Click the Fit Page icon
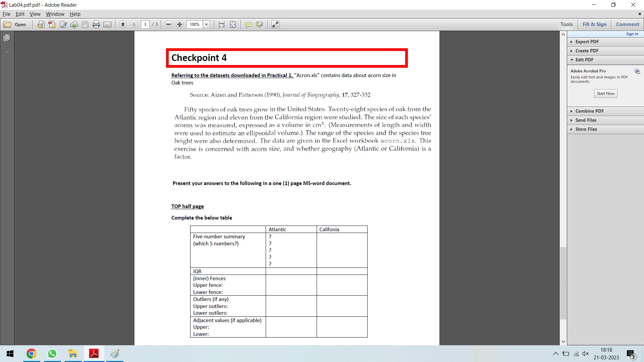This screenshot has width=644, height=362. (233, 24)
